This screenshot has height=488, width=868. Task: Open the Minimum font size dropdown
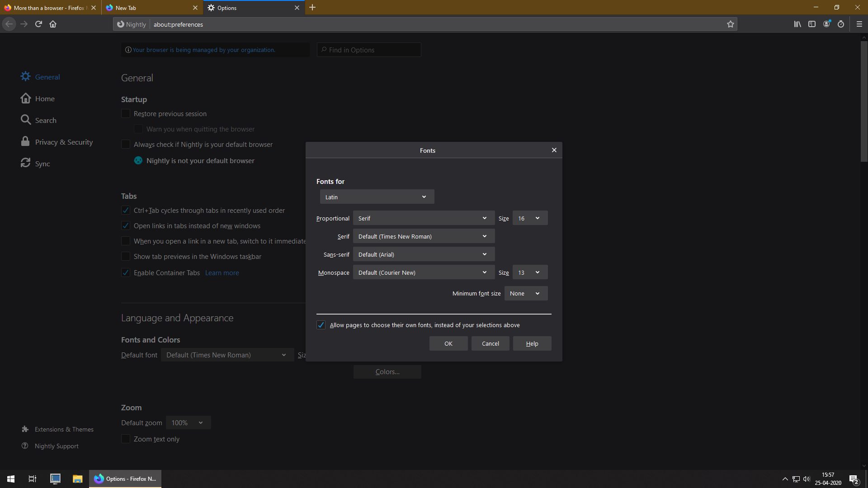526,294
